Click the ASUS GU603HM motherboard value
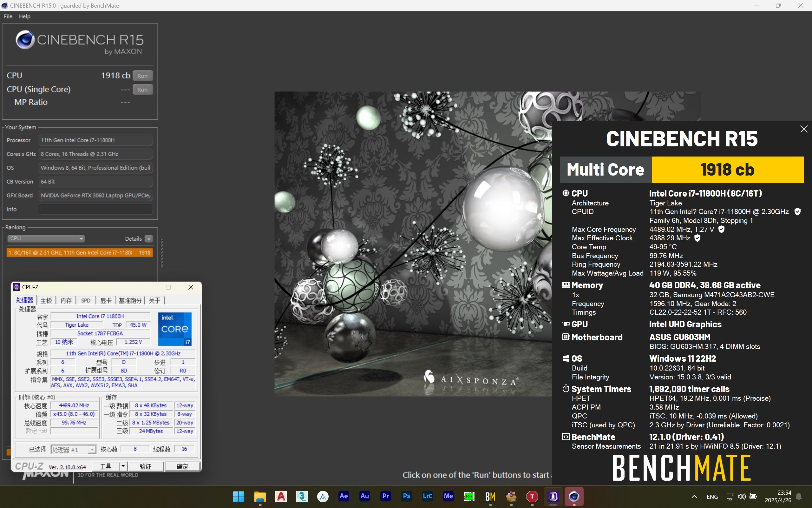 coord(680,337)
